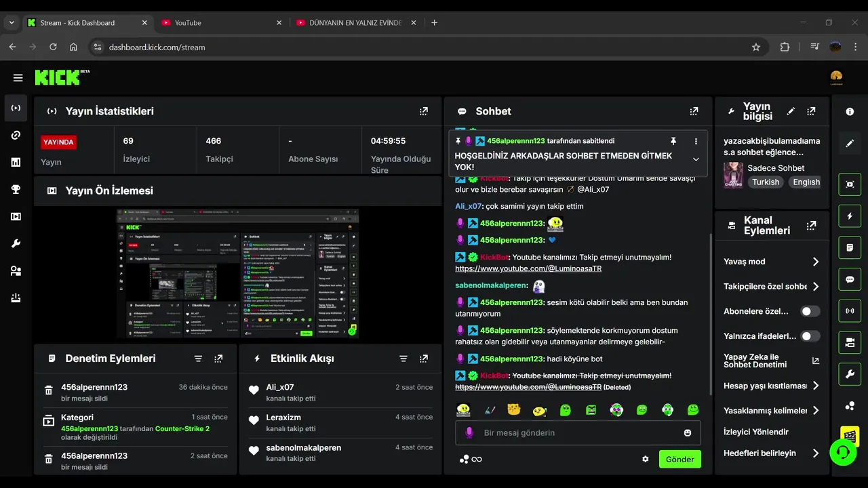Pop out the Yayın bilgisi panel
The width and height of the screenshot is (868, 488).
pyautogui.click(x=811, y=111)
